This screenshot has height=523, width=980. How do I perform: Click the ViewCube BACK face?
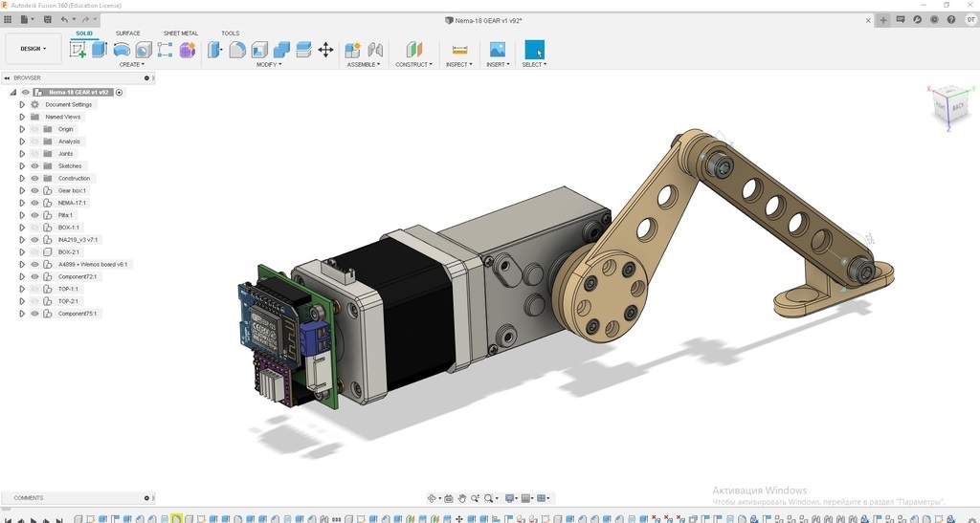click(x=956, y=108)
